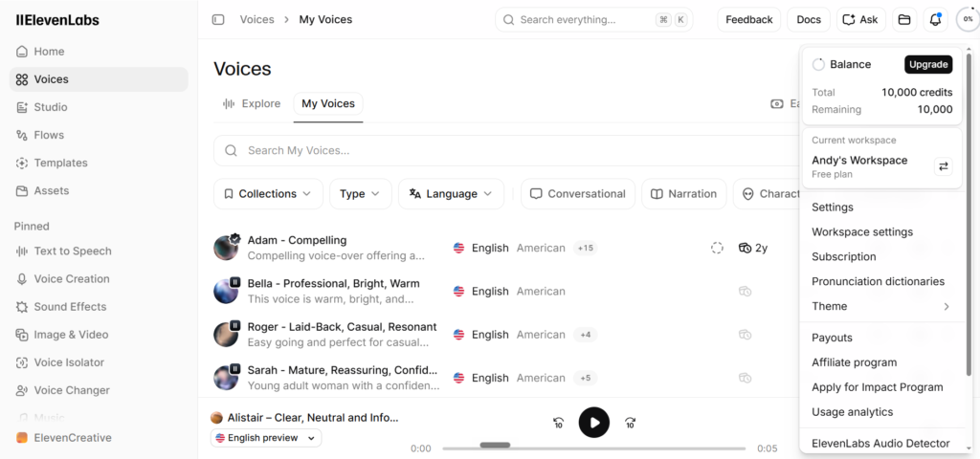This screenshot has width=980, height=459.
Task: Click the 2y clock icon for Adam
Action: point(745,248)
